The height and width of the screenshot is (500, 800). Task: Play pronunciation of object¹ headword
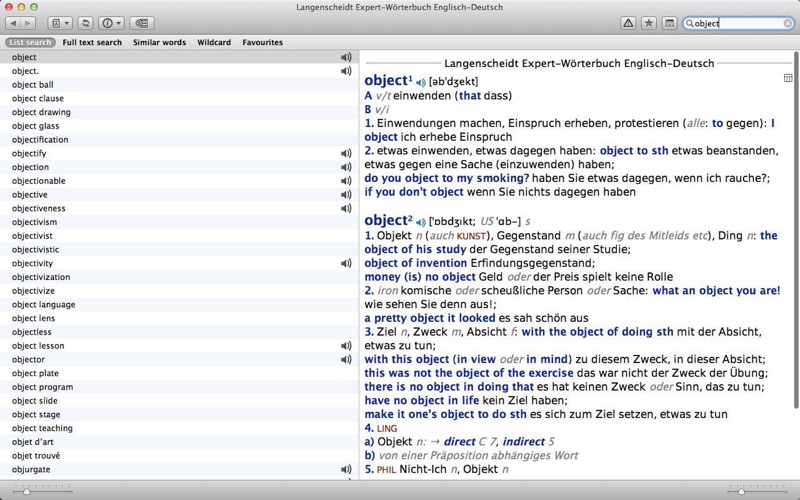(x=420, y=82)
